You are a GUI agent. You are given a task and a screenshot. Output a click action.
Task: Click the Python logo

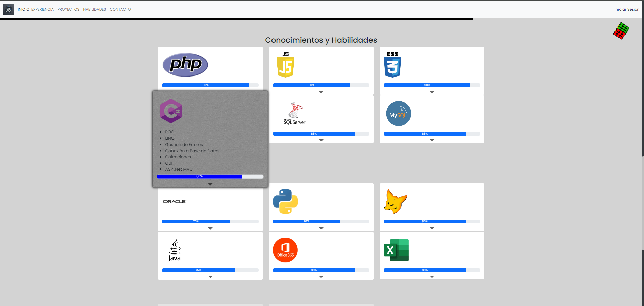pyautogui.click(x=285, y=201)
